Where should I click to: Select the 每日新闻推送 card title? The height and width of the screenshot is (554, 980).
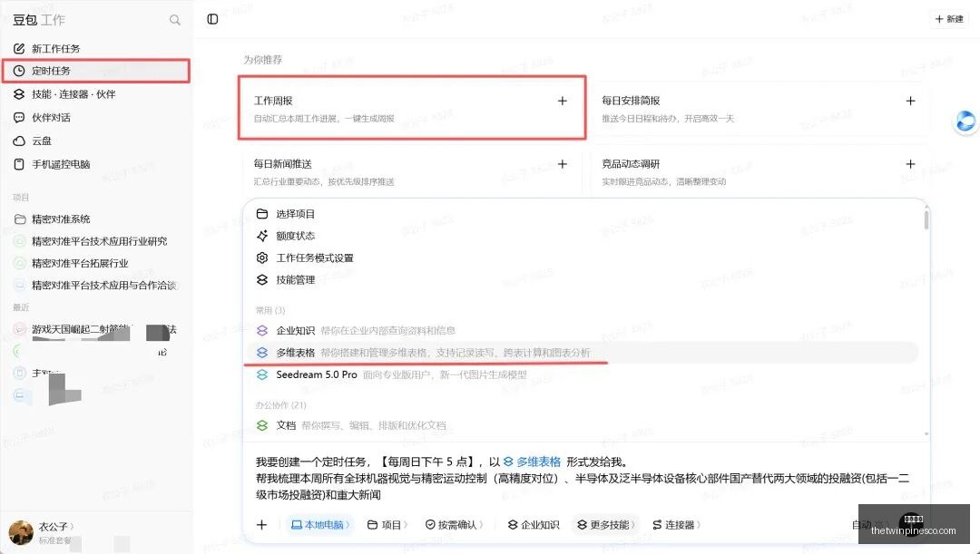coord(282,163)
